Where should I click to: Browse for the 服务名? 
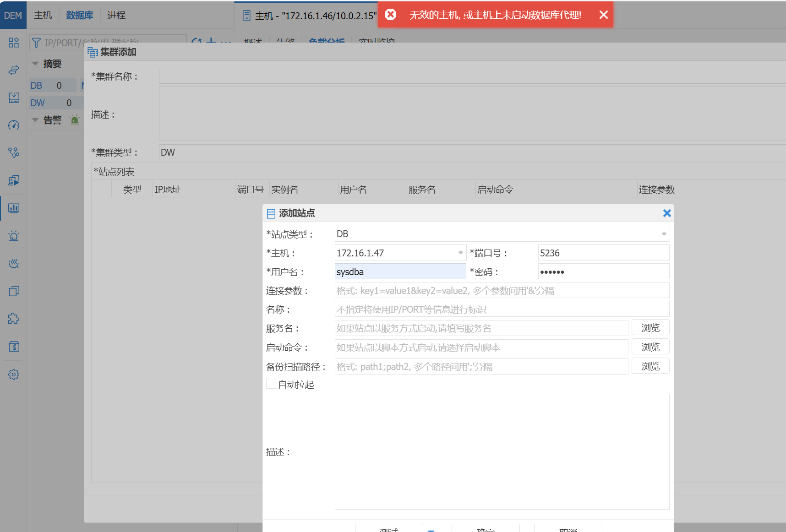click(650, 328)
